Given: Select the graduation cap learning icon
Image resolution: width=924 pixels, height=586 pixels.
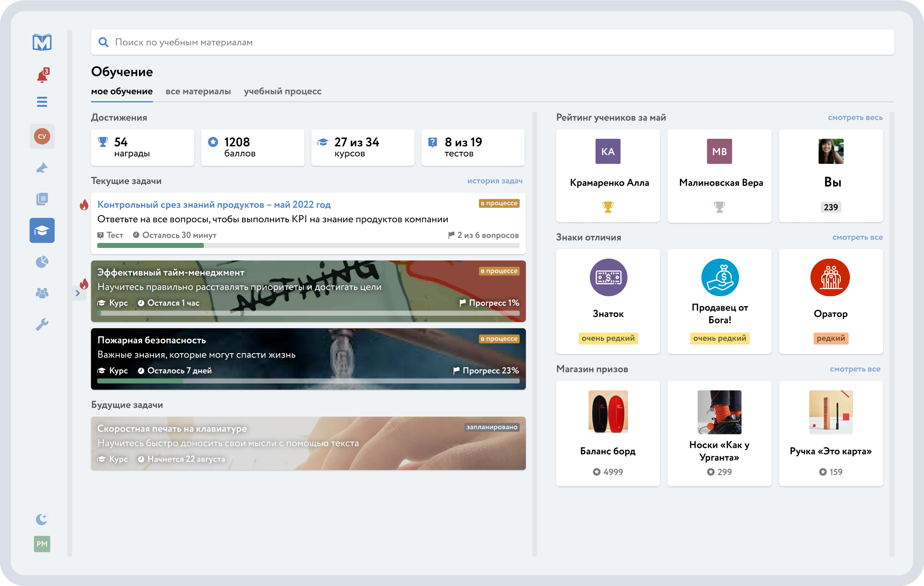Looking at the screenshot, I should click(42, 230).
